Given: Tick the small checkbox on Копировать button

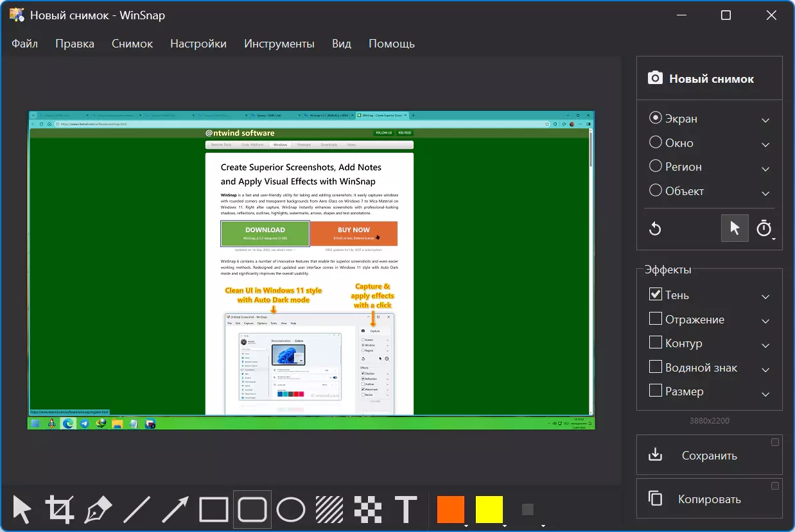Looking at the screenshot, I should pyautogui.click(x=775, y=486).
